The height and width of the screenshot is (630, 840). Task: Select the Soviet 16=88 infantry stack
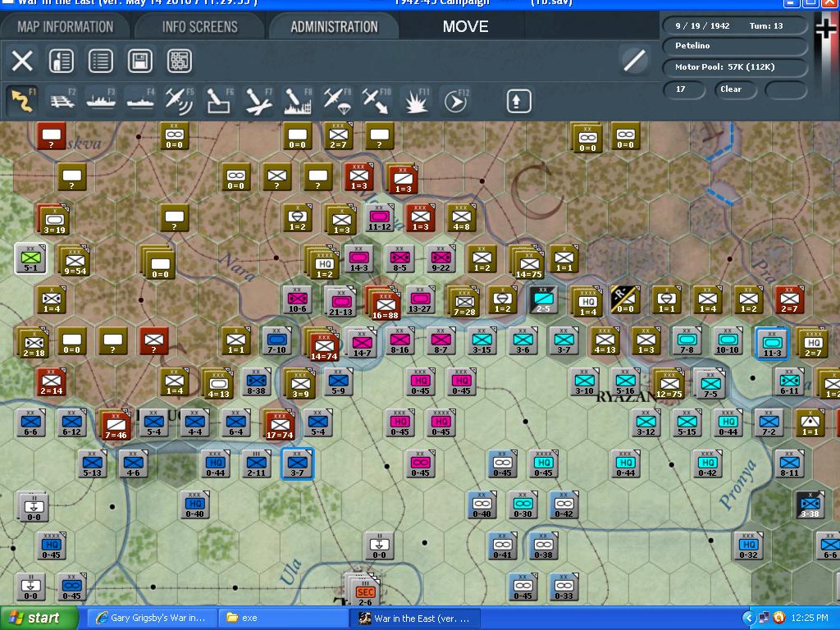(x=384, y=304)
